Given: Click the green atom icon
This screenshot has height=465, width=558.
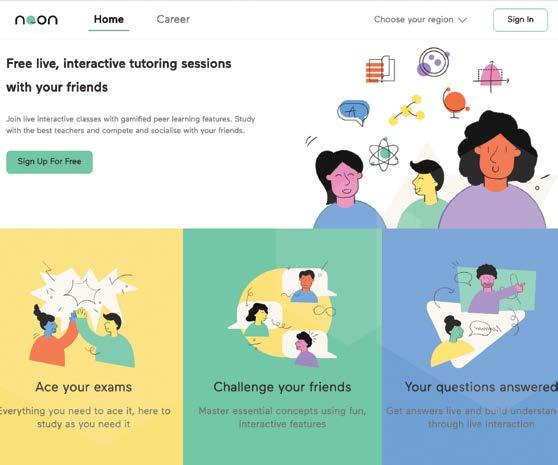Looking at the screenshot, I should 383,154.
